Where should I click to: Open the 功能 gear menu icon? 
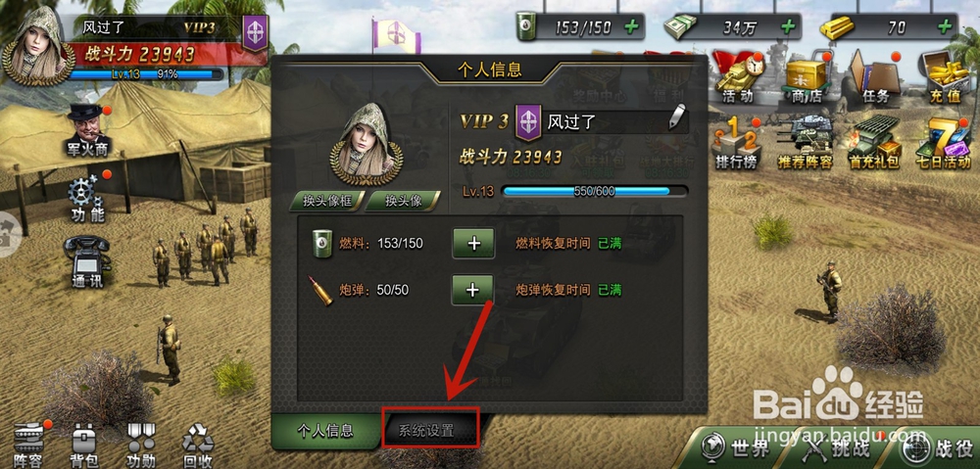(x=86, y=199)
